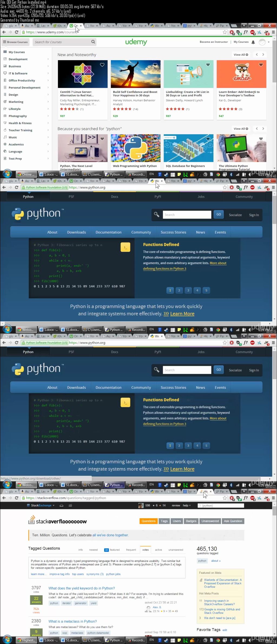Open the Stack Overflow achievements trophy icon
This screenshot has height=644, width=277.
pyautogui.click(x=70, y=505)
